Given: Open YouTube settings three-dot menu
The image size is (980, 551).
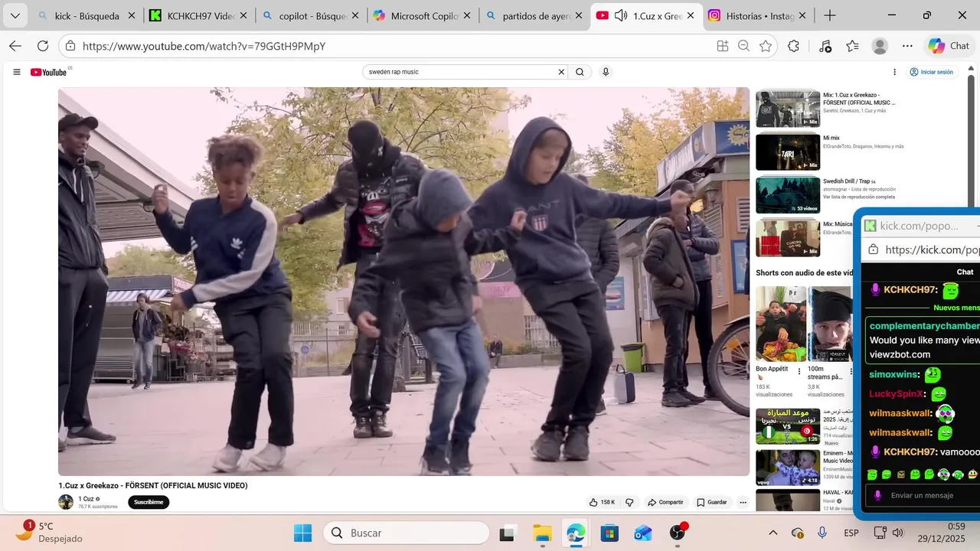Looking at the screenshot, I should 894,72.
